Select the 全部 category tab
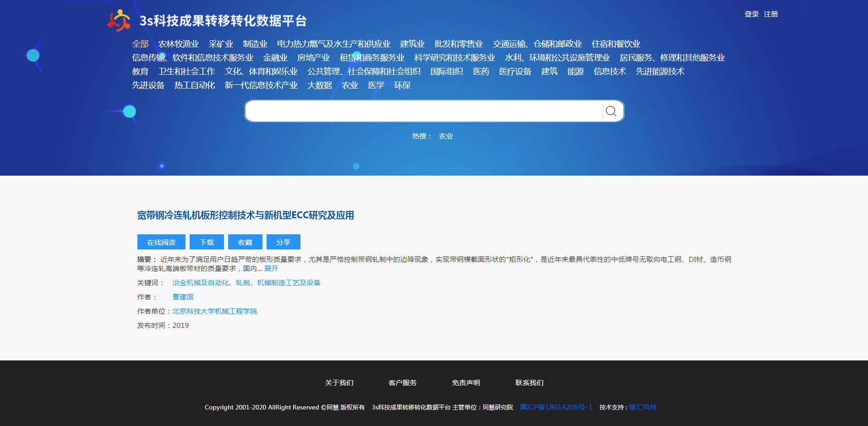This screenshot has height=426, width=868. pyautogui.click(x=140, y=44)
